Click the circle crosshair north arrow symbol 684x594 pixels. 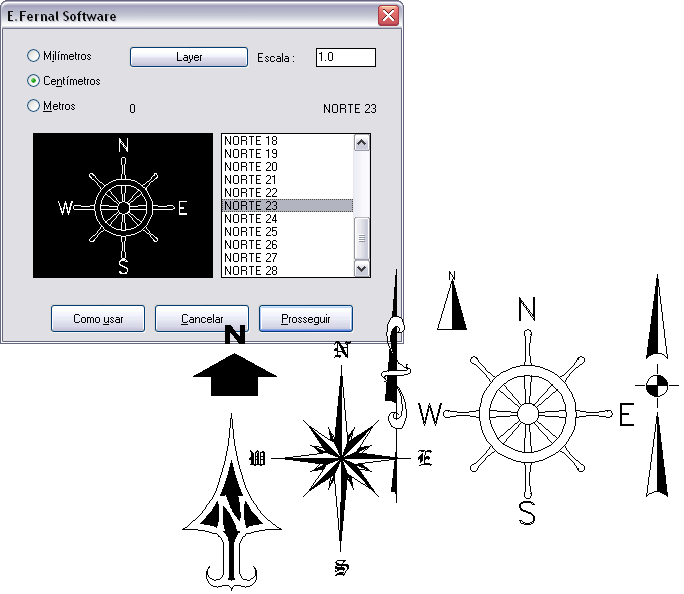(656, 385)
